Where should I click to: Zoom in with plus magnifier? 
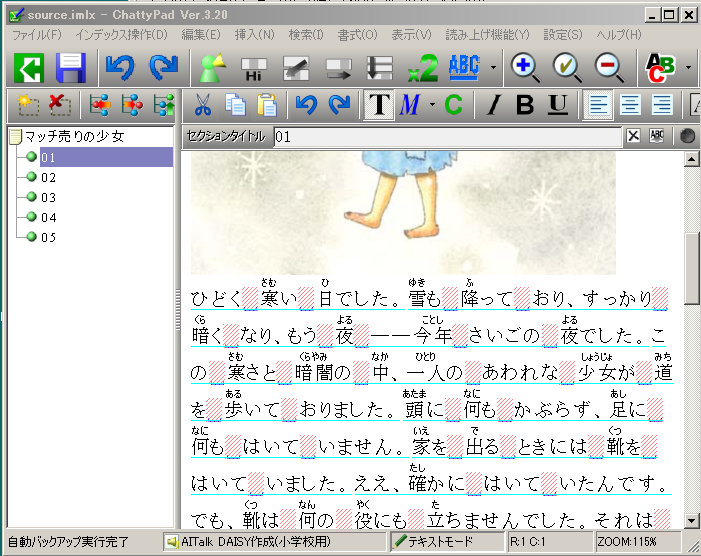tap(525, 68)
